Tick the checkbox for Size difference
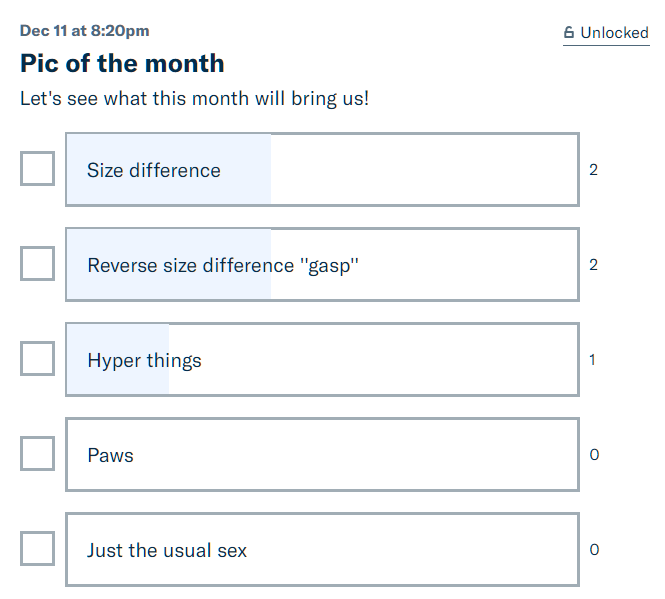Viewport: 665px width, 599px height. coord(38,168)
